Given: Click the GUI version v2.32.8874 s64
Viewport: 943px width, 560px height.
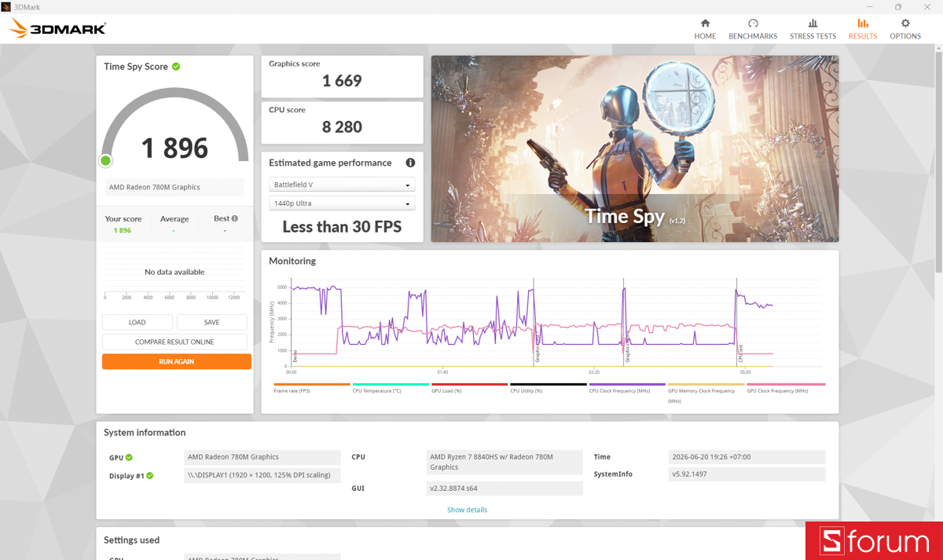Looking at the screenshot, I should click(x=505, y=489).
